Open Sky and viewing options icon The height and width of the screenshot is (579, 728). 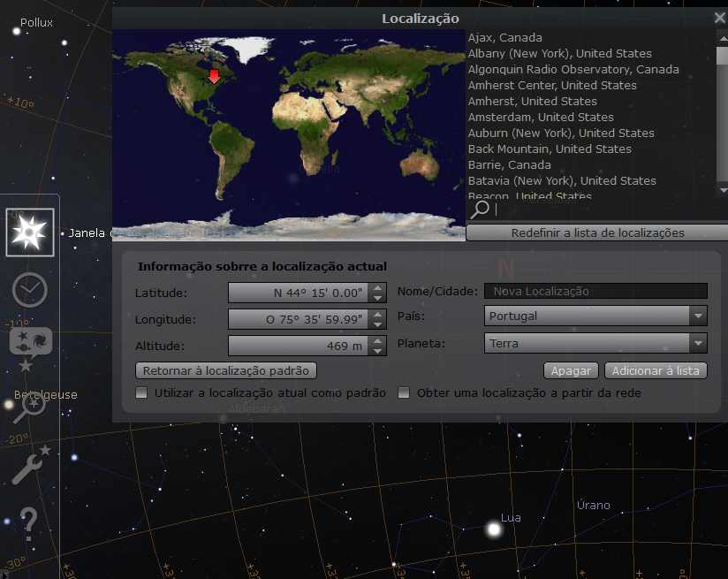[x=31, y=347]
